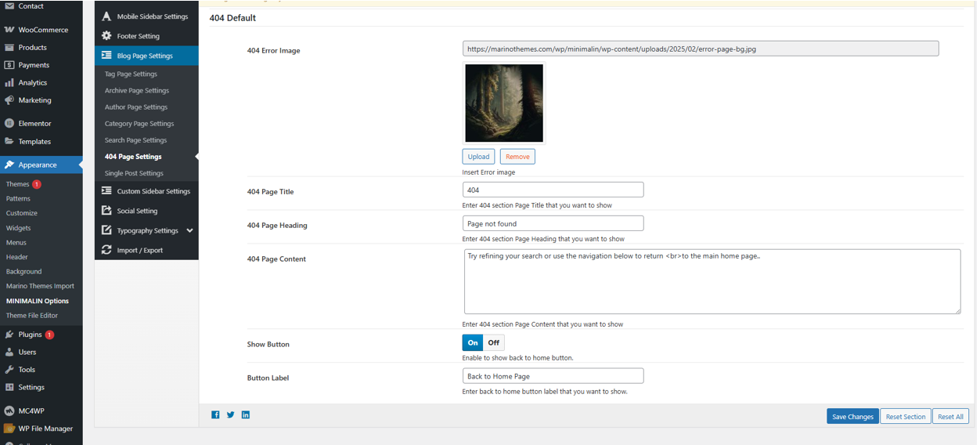Image resolution: width=980 pixels, height=445 pixels.
Task: Click the Appearance paintbrush icon
Action: (x=9, y=165)
